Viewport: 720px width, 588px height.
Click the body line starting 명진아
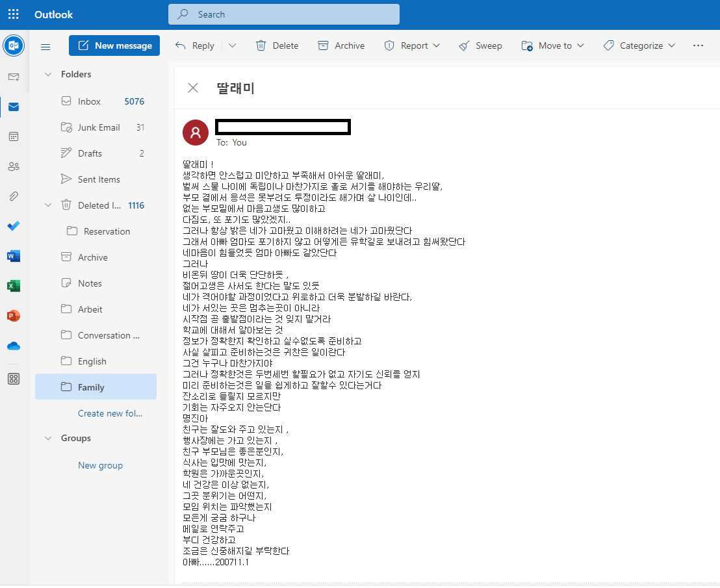pos(196,418)
